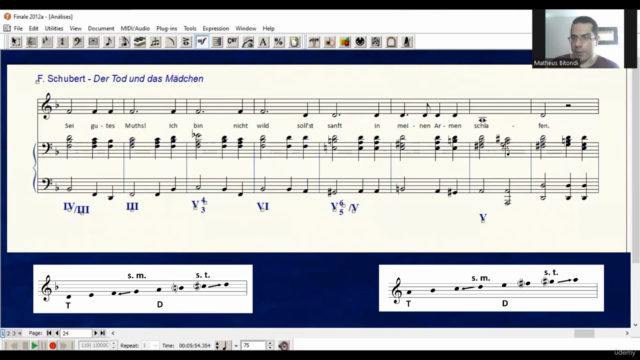
Task: Click the page number field showing 24
Action: (76, 333)
